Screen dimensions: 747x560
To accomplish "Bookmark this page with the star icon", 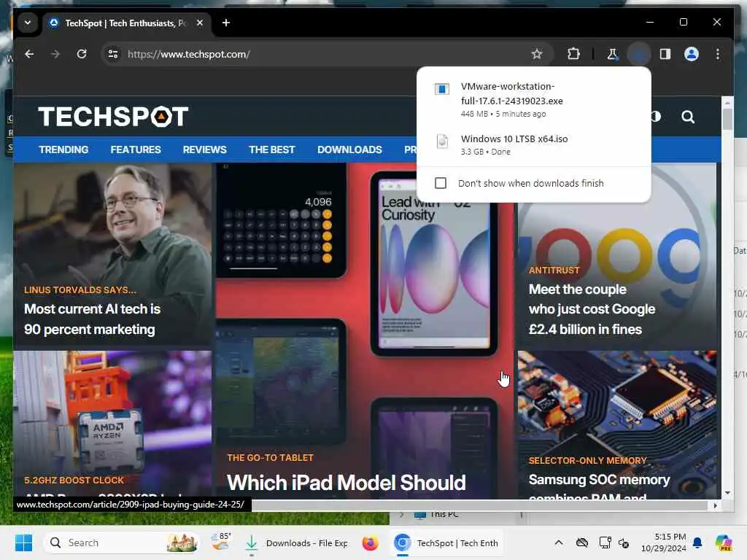I will pyautogui.click(x=537, y=54).
